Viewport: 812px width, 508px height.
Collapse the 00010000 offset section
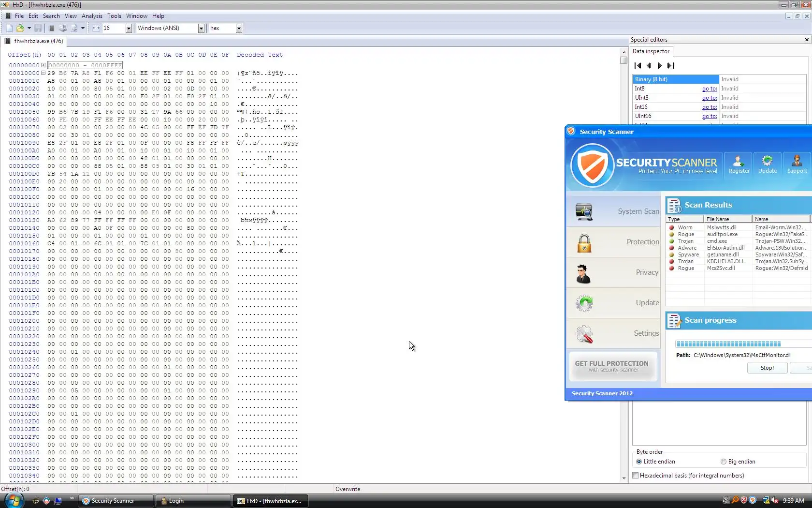(43, 73)
